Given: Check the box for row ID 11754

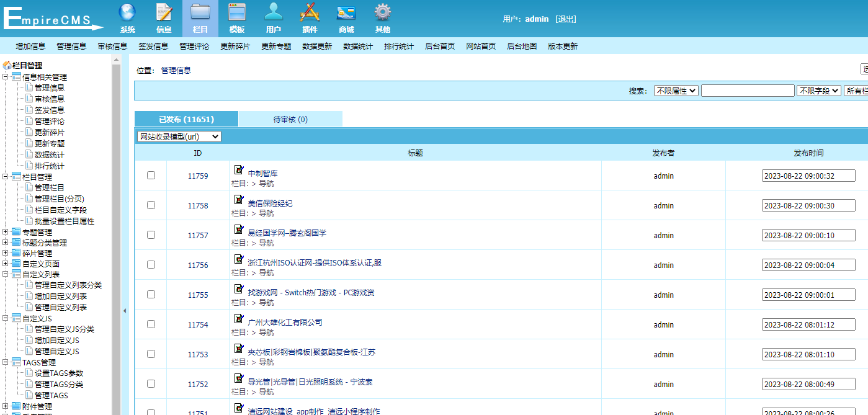Looking at the screenshot, I should [151, 324].
